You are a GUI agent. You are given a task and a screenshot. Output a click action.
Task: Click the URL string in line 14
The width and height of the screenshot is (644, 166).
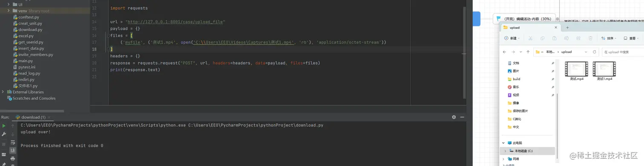(175, 22)
